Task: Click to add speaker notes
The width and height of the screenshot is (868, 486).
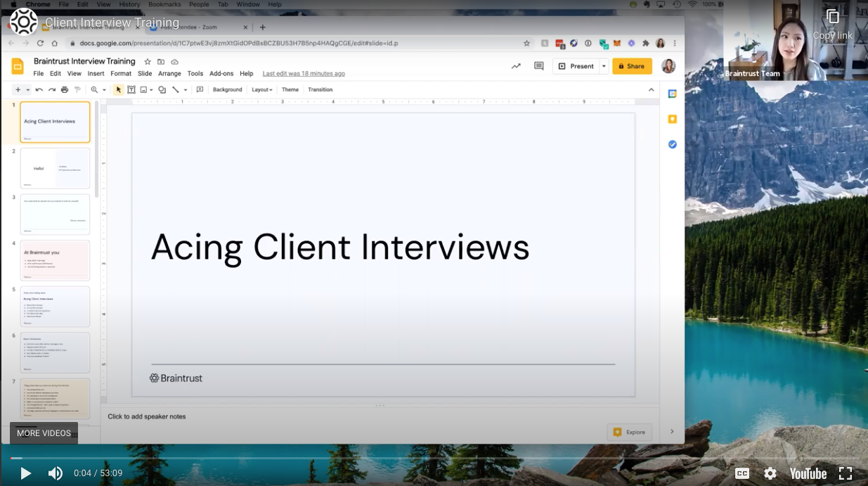Action: pos(147,416)
